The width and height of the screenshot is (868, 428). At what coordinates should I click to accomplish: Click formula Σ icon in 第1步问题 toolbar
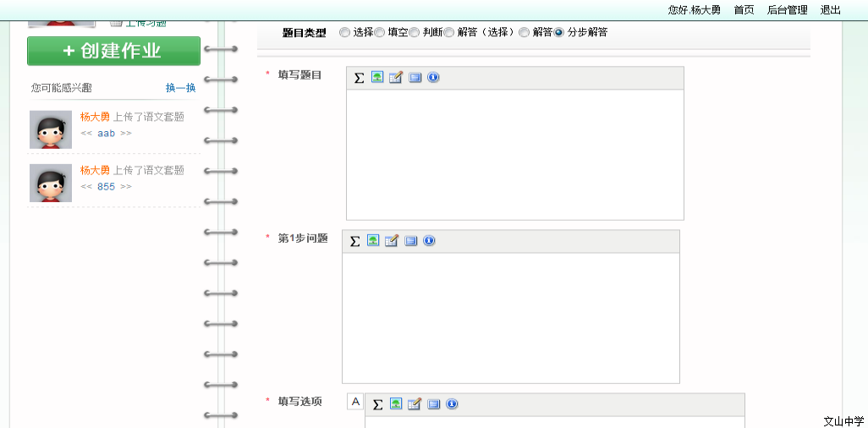coord(354,241)
